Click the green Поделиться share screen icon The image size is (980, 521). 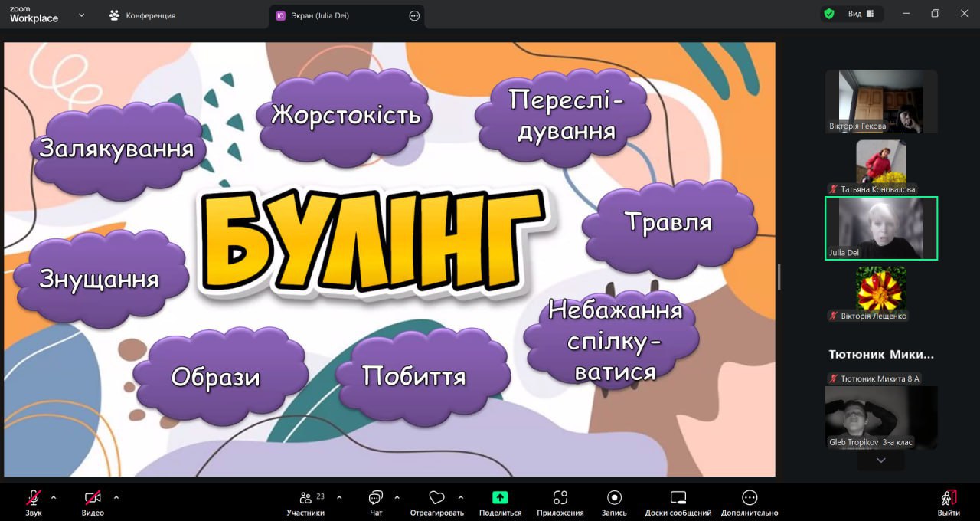[500, 497]
